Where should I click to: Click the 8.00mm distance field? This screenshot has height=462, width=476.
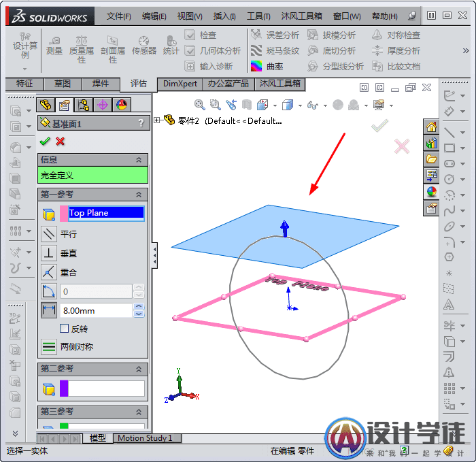96,310
